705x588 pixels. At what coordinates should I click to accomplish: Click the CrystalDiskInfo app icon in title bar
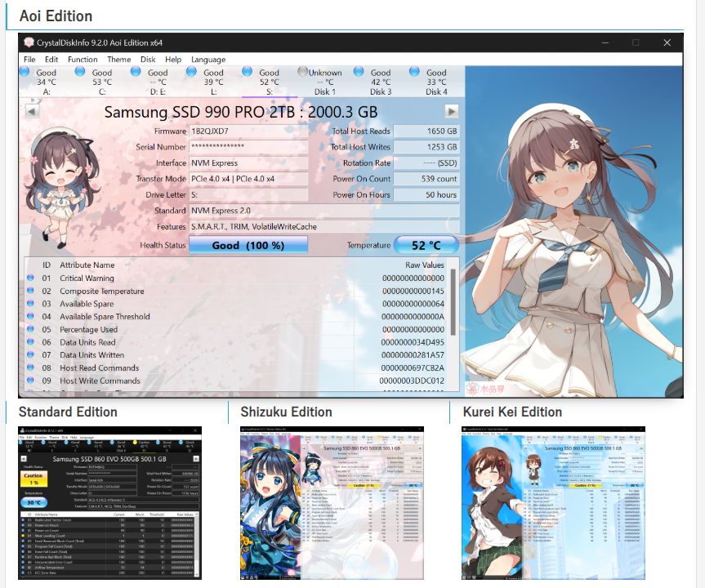pos(29,42)
